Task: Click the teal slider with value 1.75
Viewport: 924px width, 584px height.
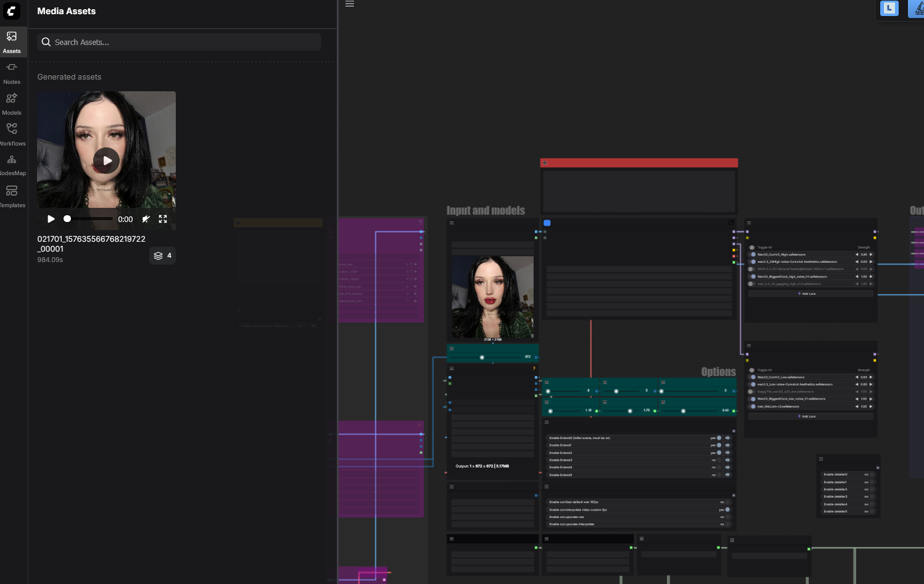Action: point(628,411)
